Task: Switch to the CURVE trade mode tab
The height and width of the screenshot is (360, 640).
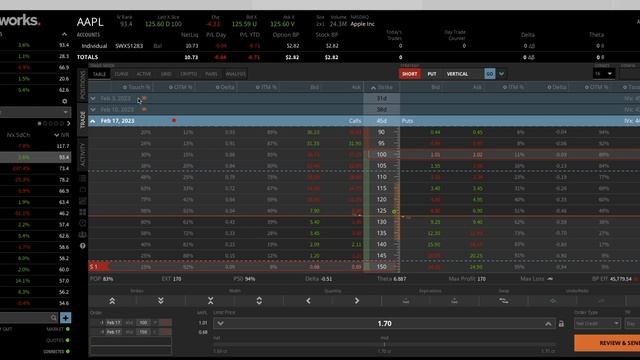Action: coord(121,74)
